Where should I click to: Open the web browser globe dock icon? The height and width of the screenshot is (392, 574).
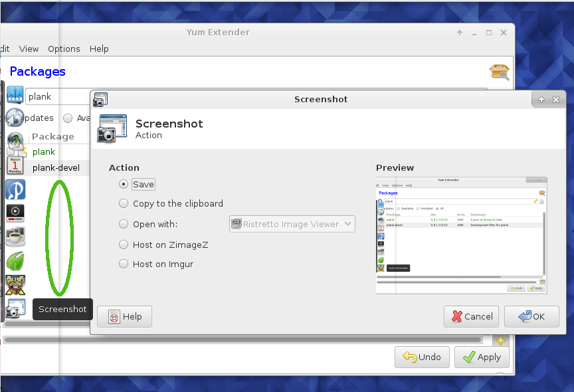click(15, 118)
